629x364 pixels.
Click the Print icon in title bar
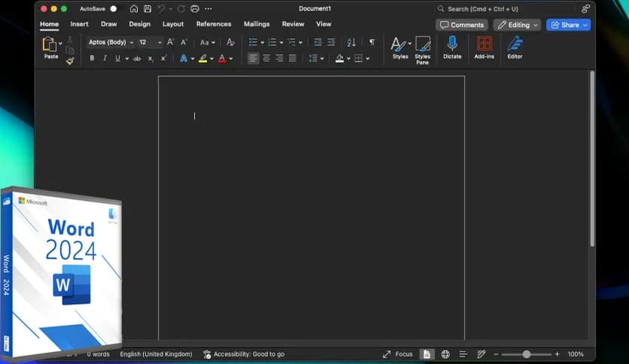(195, 9)
